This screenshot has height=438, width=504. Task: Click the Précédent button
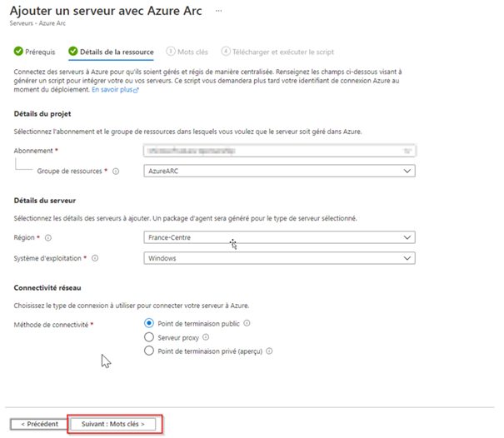39,424
